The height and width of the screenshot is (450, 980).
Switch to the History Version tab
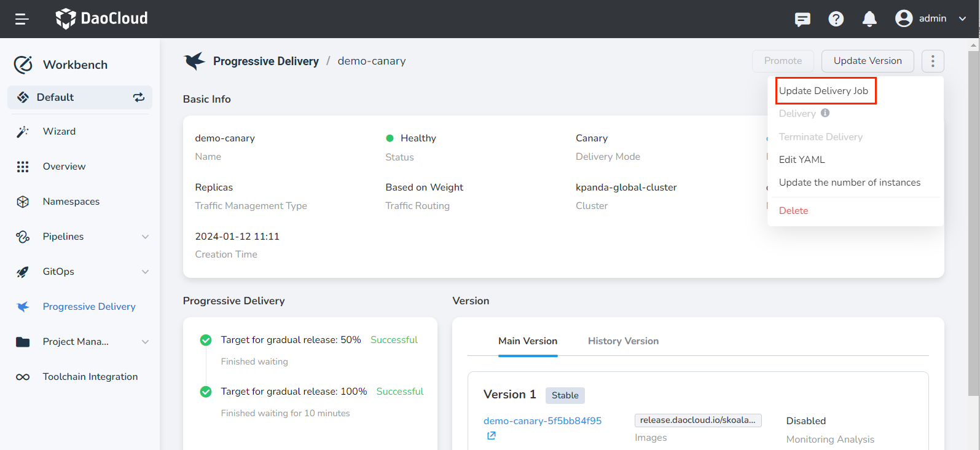[623, 341]
